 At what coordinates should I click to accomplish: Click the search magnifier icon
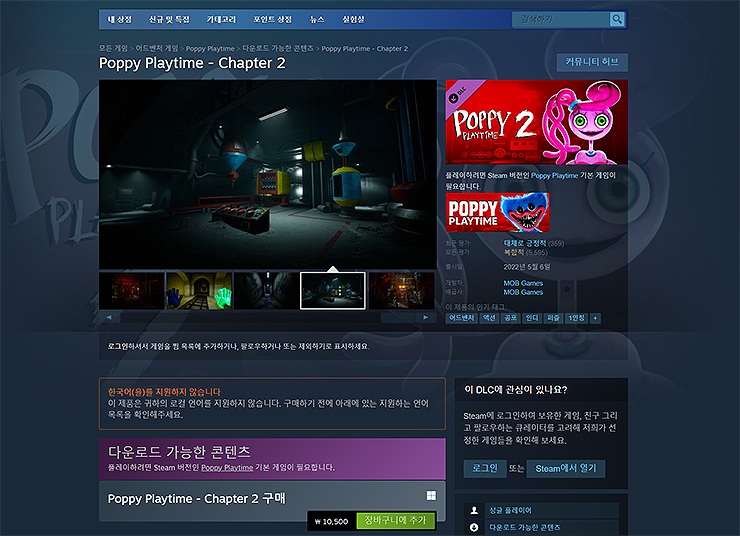616,19
